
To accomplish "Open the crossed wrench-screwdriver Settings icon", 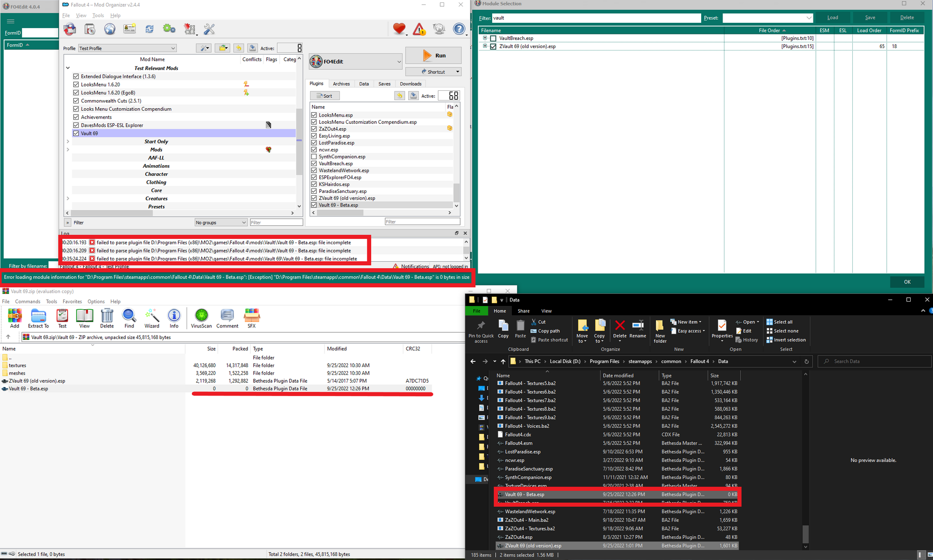I will pos(209,29).
